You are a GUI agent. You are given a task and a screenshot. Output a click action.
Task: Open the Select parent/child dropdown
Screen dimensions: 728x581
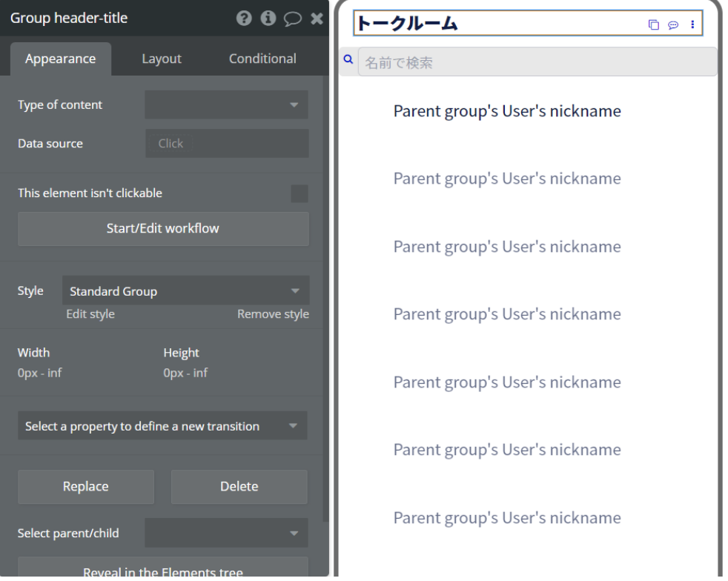click(x=226, y=533)
